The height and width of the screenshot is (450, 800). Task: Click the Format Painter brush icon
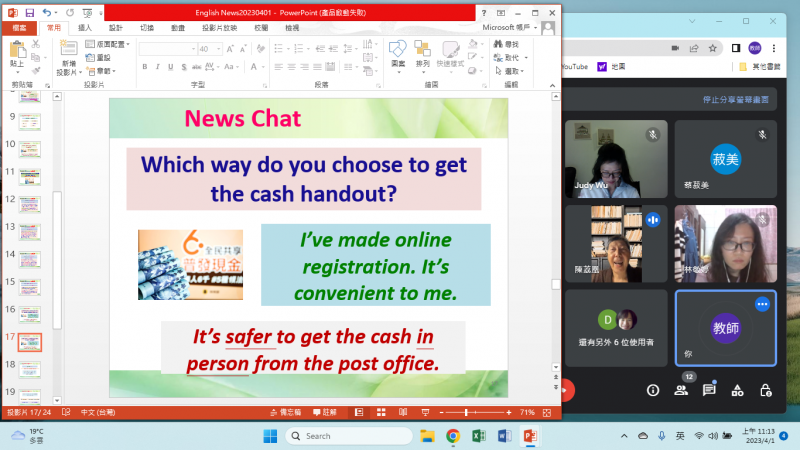click(x=36, y=70)
